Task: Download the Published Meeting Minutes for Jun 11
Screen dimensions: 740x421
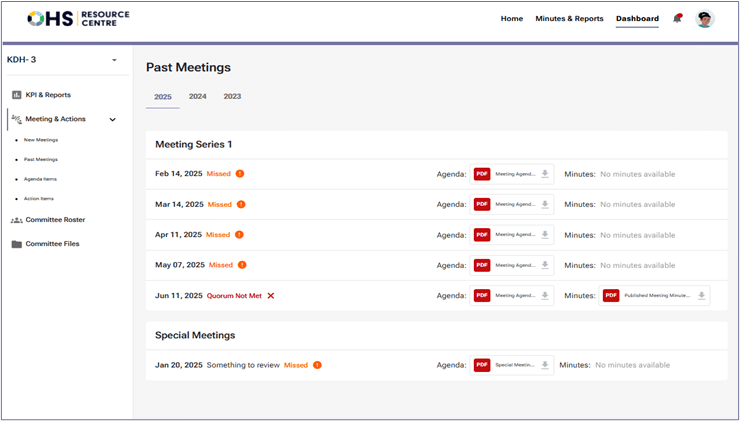Action: 701,296
